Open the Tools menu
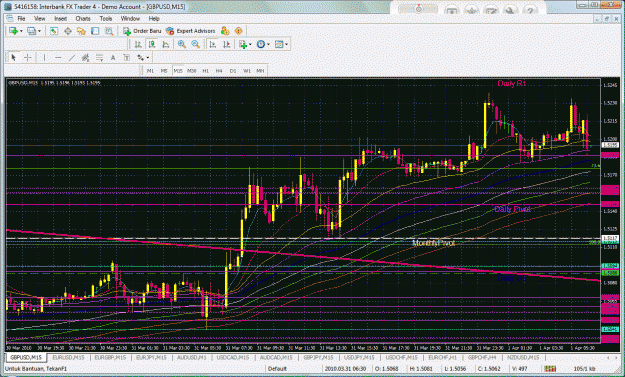Viewport: 625px width, 377px height. 106,19
